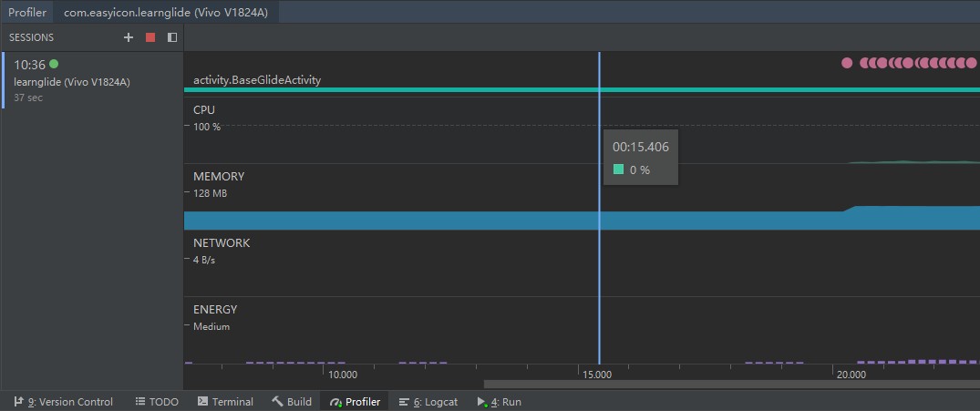This screenshot has height=411, width=980.
Task: Collapse the Sessions panel
Action: (172, 37)
